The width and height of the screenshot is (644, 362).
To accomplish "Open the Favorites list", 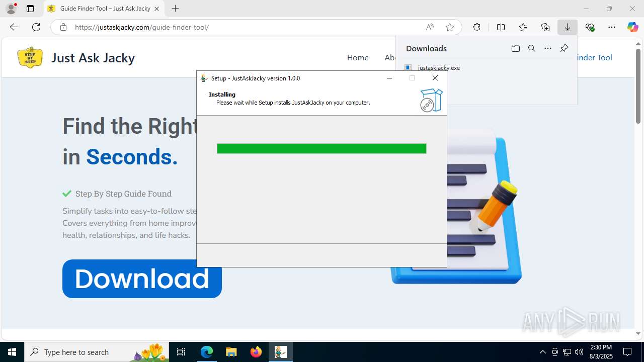I will coord(523,27).
